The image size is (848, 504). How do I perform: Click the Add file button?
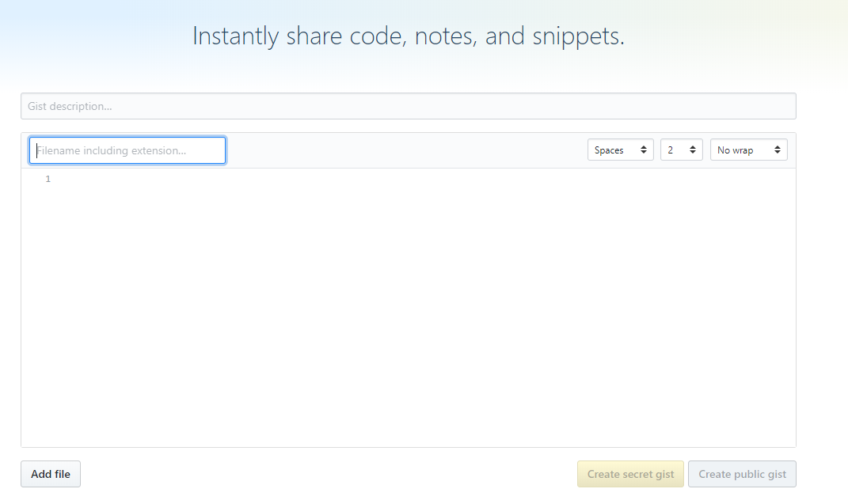click(x=51, y=474)
